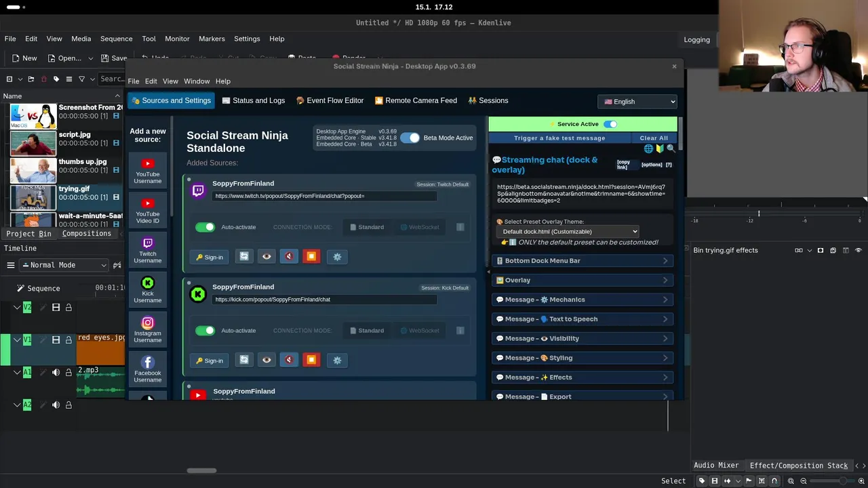Expand the Overlay section

[x=583, y=280]
